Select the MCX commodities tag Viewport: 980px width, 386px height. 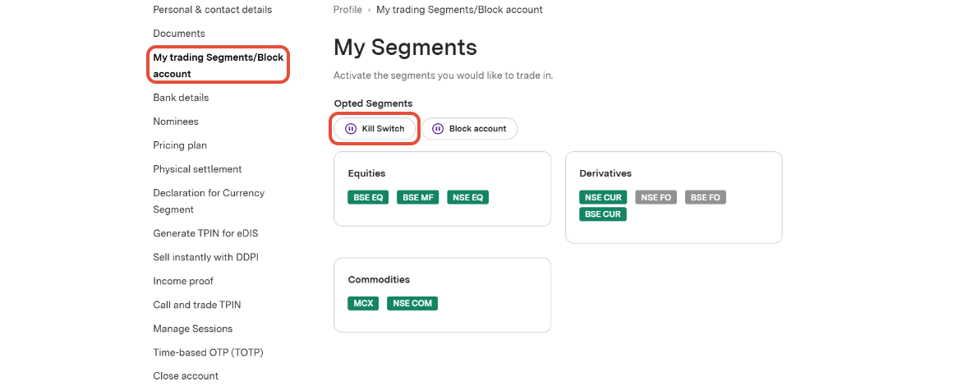tap(363, 303)
